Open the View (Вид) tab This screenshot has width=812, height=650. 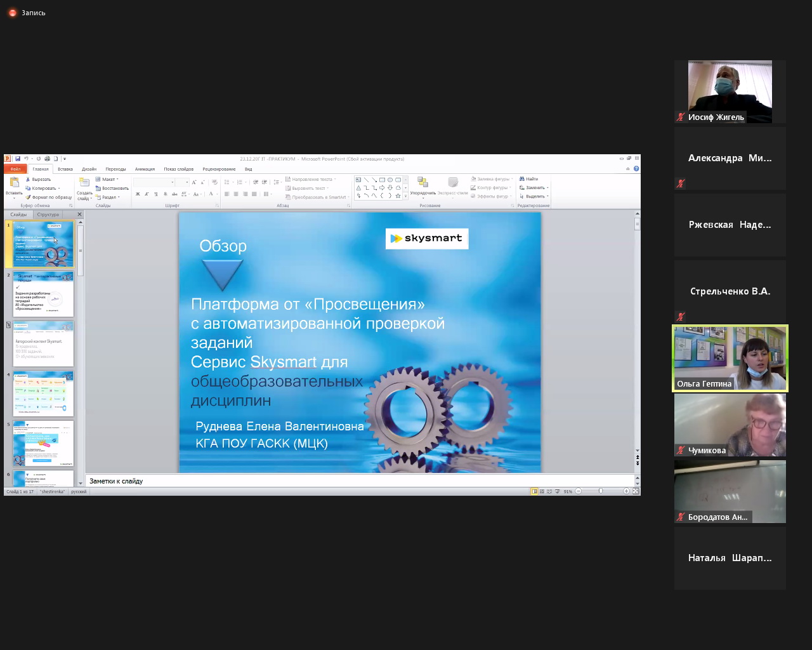click(x=249, y=169)
